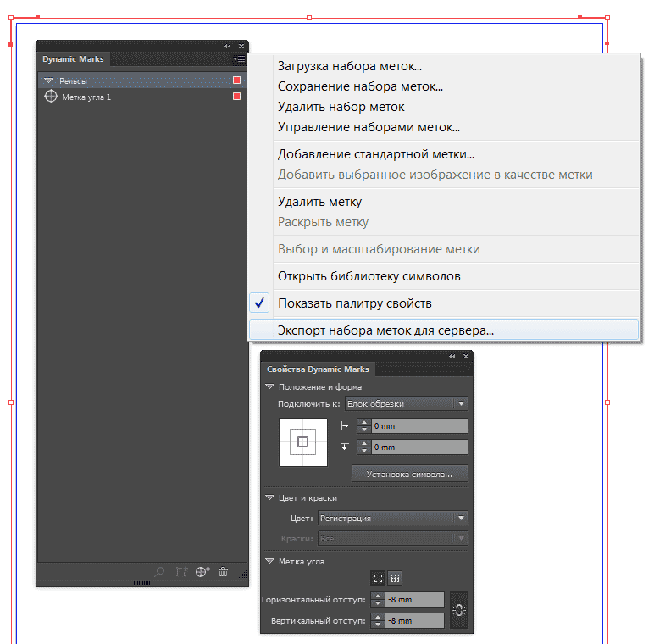The image size is (654, 644).
Task: Choose Управление наборами меток
Action: coord(443,127)
